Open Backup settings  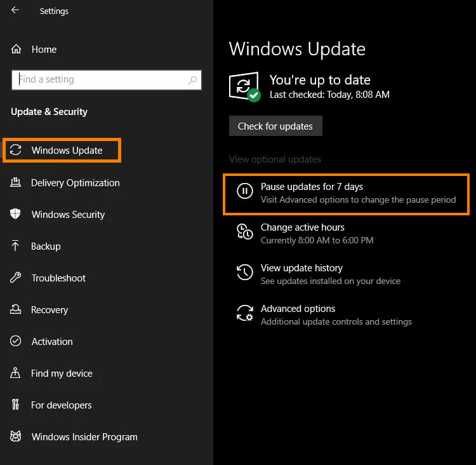coord(46,246)
